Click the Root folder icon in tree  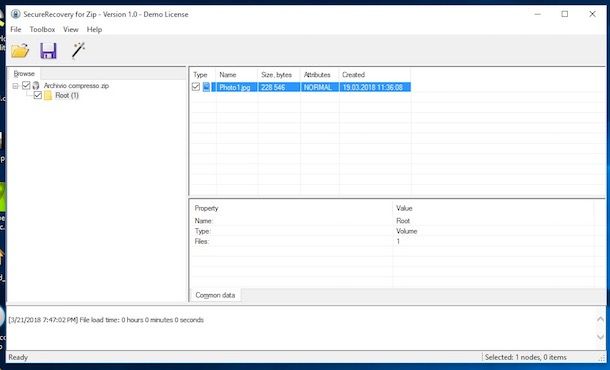[48, 95]
